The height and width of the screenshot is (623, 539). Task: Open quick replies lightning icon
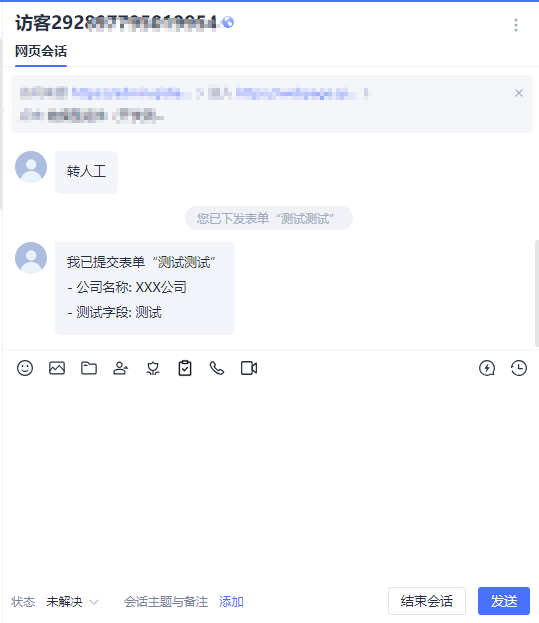(x=487, y=368)
